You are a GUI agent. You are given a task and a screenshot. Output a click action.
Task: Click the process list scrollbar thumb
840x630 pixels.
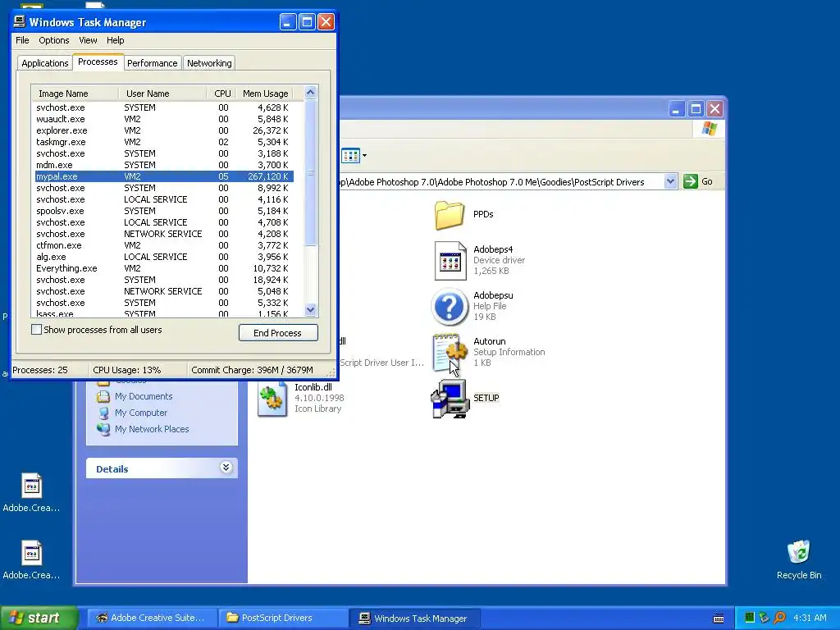310,172
